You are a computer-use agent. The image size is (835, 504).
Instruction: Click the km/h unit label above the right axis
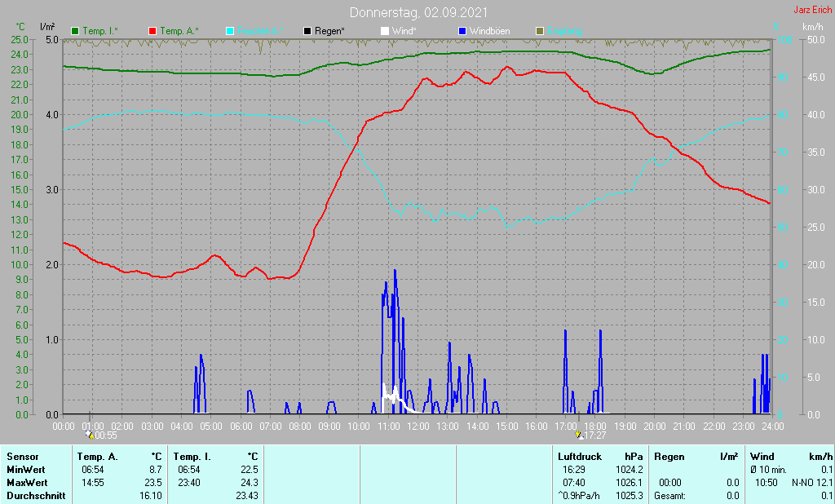(x=812, y=27)
